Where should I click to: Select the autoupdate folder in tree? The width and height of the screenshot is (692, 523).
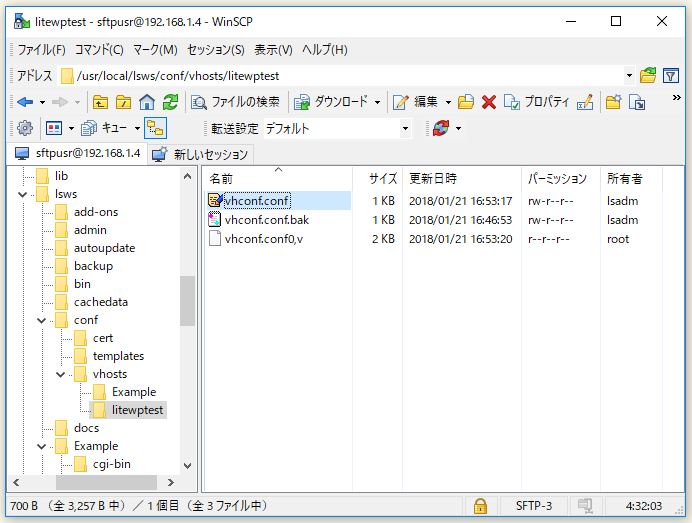pos(105,248)
